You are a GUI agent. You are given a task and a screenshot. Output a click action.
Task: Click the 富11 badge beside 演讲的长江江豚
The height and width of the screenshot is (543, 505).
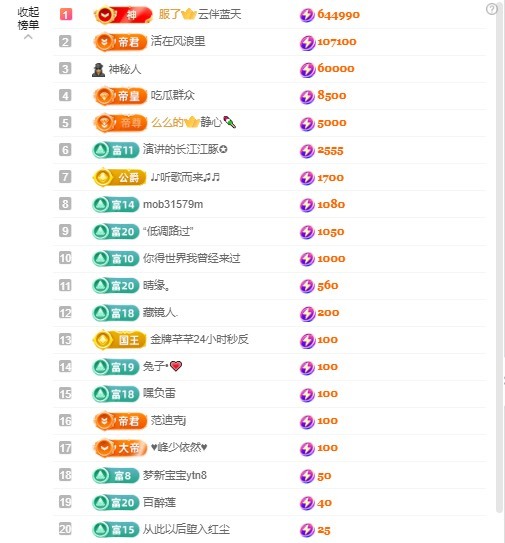pos(116,150)
